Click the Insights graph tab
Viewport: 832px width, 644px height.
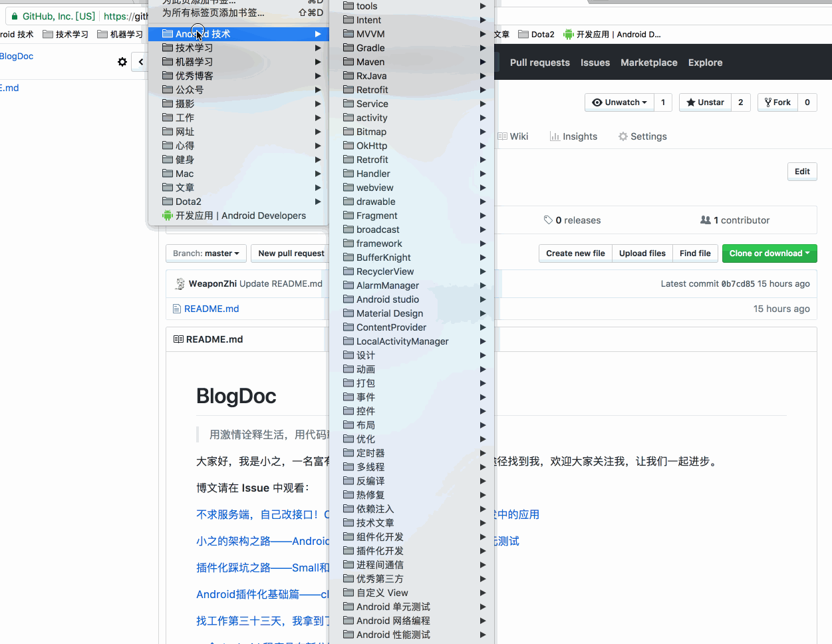point(573,136)
